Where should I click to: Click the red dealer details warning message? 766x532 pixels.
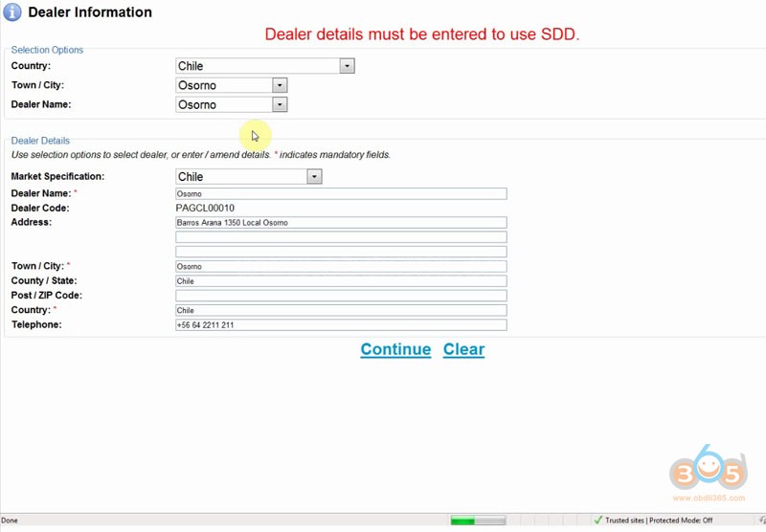(x=422, y=34)
